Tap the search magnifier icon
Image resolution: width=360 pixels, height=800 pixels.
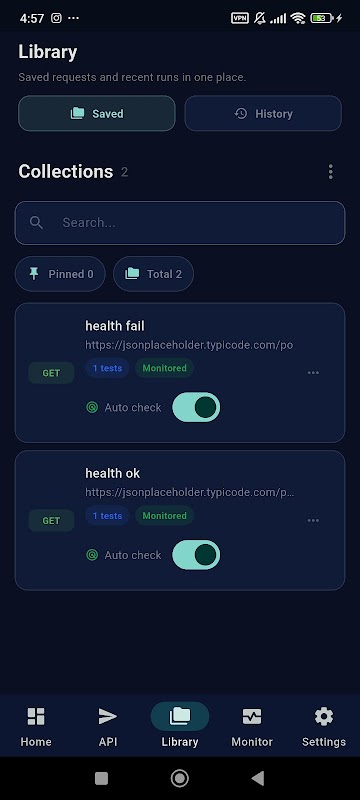36,222
